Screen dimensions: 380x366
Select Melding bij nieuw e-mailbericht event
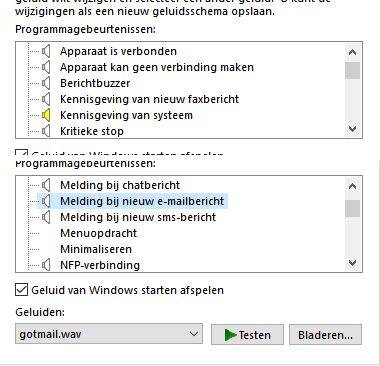(142, 201)
